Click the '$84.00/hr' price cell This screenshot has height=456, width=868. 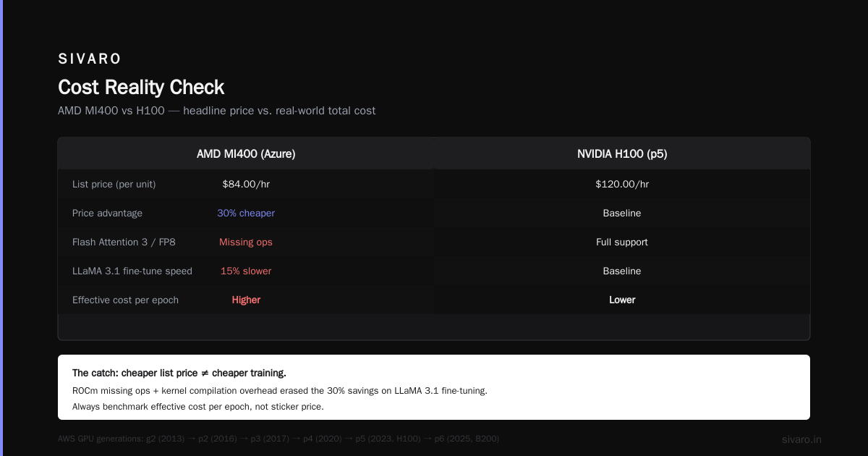[246, 185]
